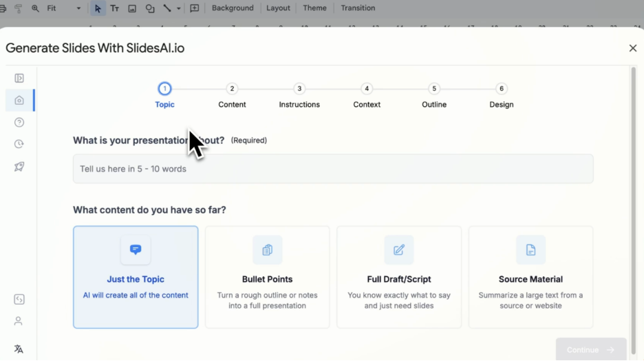The height and width of the screenshot is (361, 644).
Task: Click the language translate icon
Action: coord(19,349)
